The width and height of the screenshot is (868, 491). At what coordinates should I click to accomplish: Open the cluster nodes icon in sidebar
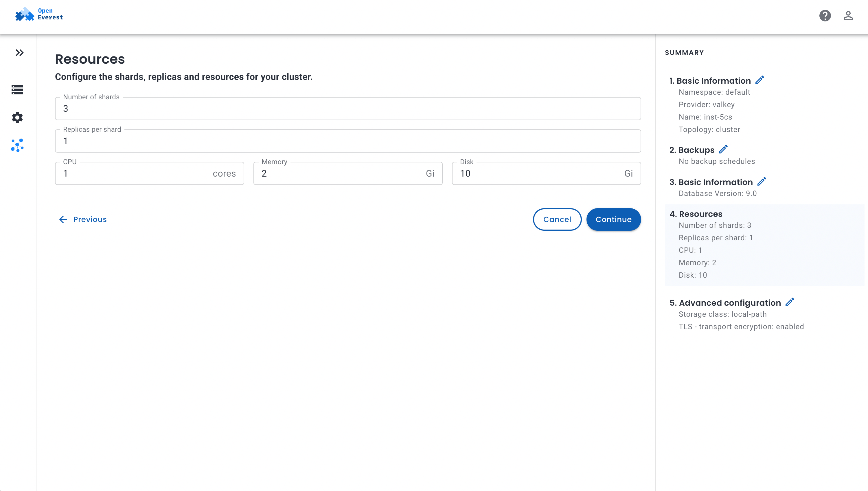17,145
